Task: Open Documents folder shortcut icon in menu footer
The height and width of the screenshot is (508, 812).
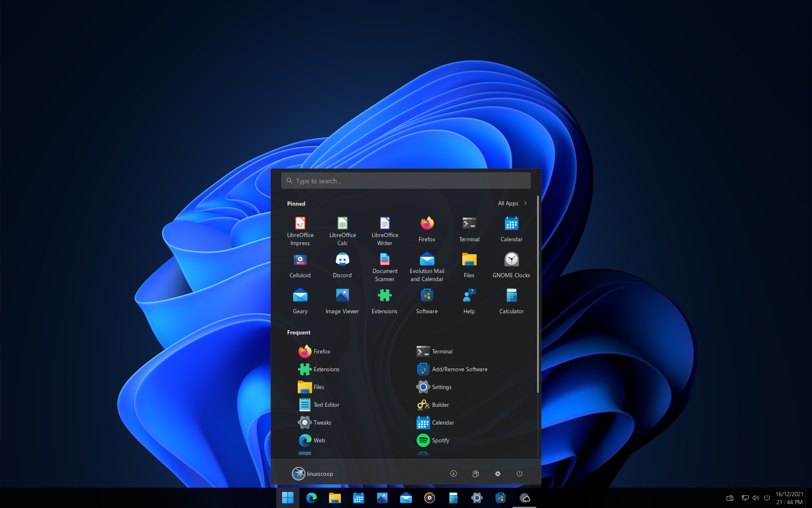Action: pos(475,474)
